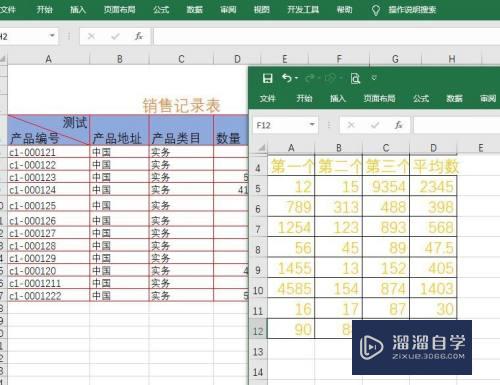Click the Save icon in front Excel window

(x=267, y=78)
